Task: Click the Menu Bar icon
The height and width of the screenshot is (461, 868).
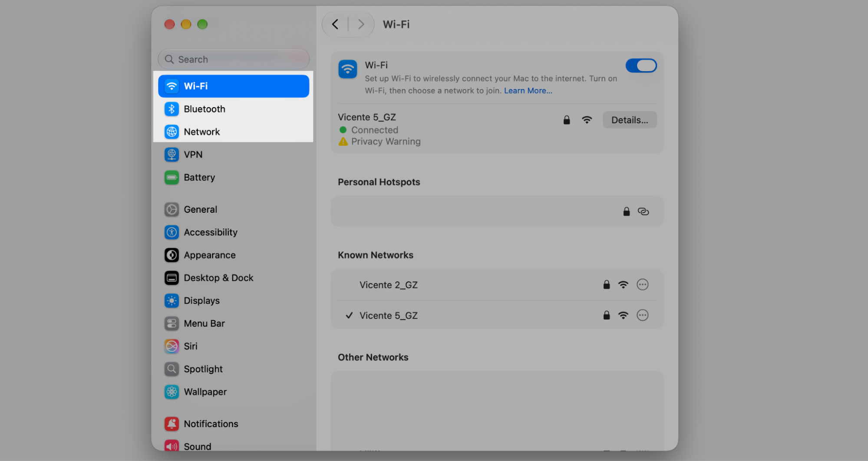Action: (172, 323)
